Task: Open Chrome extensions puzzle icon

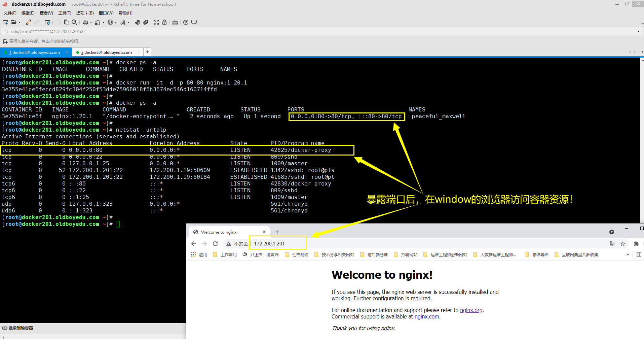Action: click(636, 244)
